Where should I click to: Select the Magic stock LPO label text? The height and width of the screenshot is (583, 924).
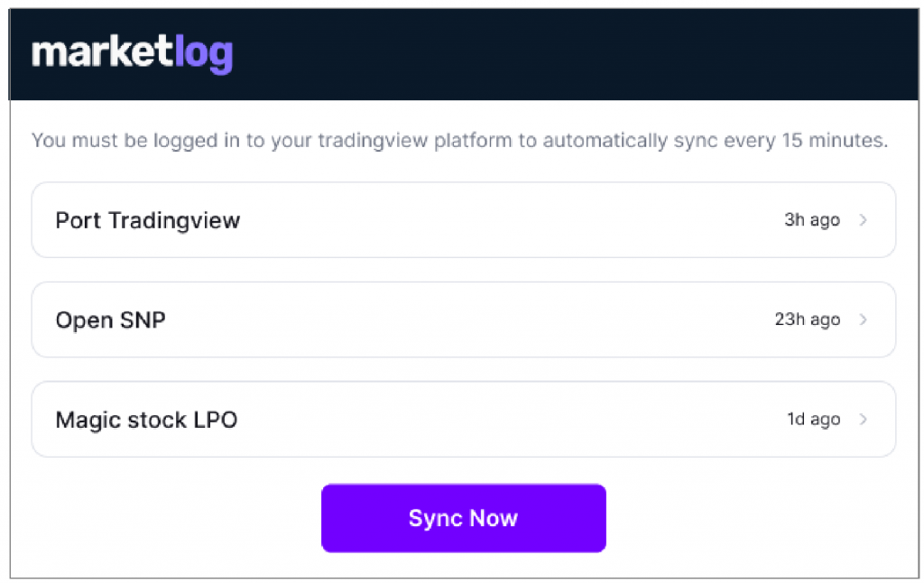tap(147, 420)
